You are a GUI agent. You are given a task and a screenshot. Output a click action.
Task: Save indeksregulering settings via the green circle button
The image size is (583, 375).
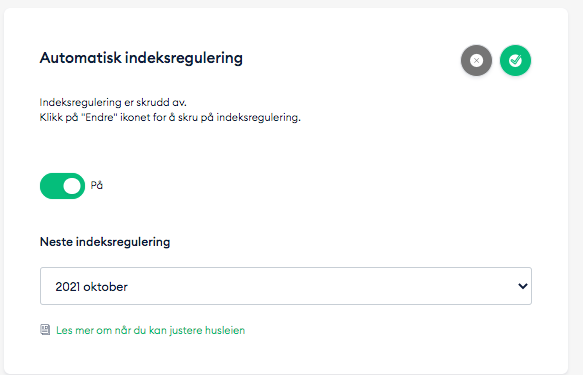[x=515, y=61]
